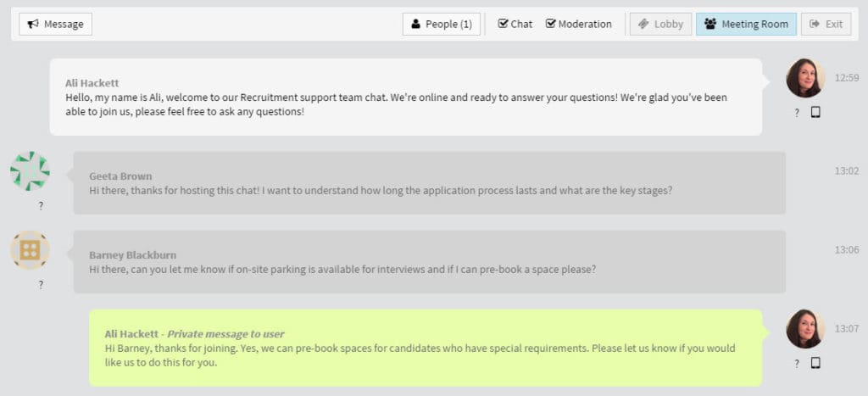Switch to the Lobby tab
Viewport: 868px width, 396px height.
tap(661, 25)
